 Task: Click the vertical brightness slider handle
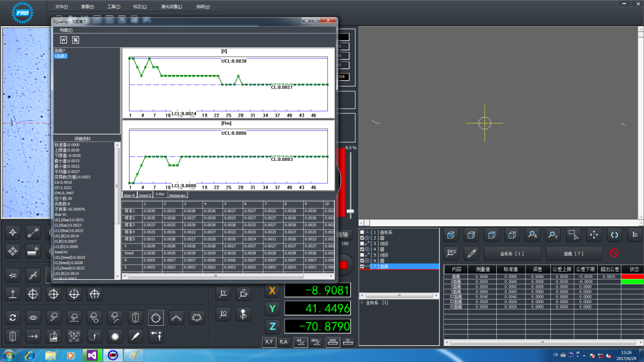[x=350, y=211]
